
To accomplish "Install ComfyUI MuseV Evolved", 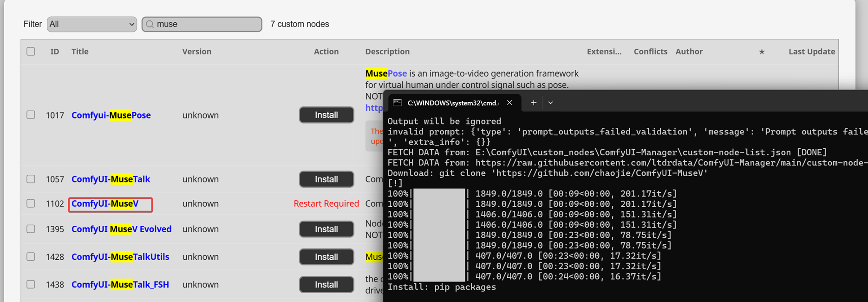I will [x=326, y=229].
